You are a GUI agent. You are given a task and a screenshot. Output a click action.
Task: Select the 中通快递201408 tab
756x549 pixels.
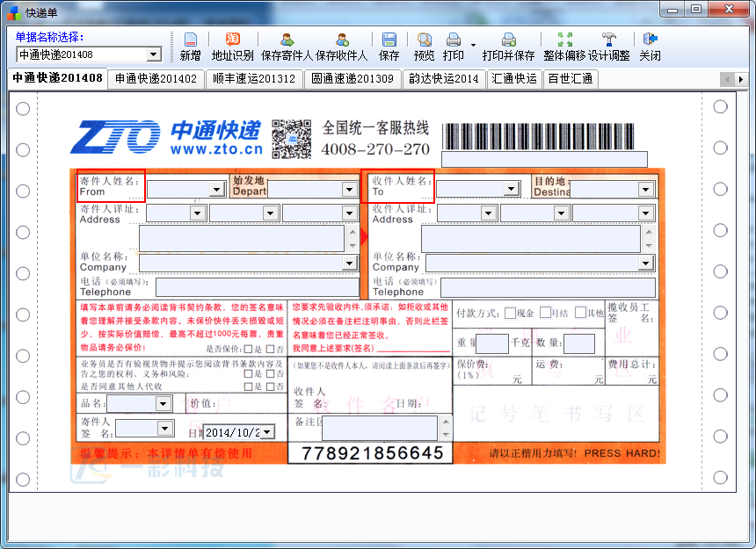pos(57,78)
